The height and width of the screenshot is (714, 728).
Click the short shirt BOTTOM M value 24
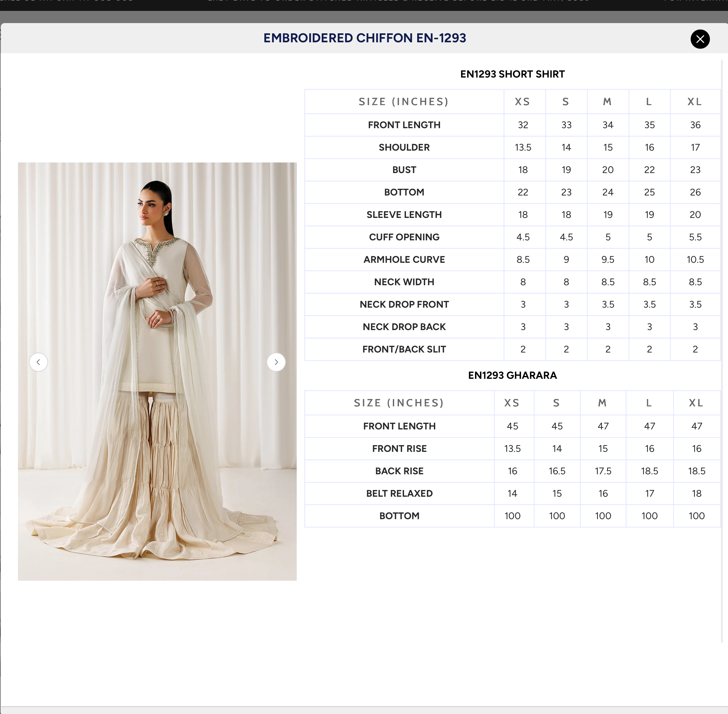[x=608, y=192]
